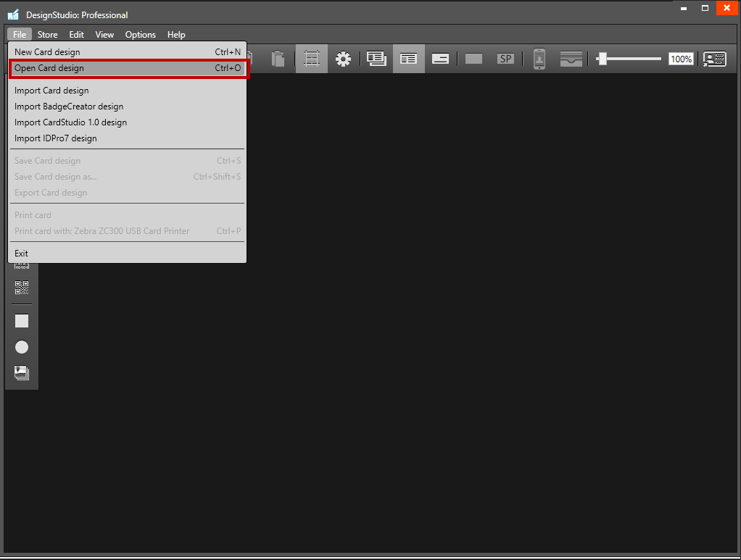The image size is (741, 560).
Task: Toggle the grid display icon
Action: (311, 59)
